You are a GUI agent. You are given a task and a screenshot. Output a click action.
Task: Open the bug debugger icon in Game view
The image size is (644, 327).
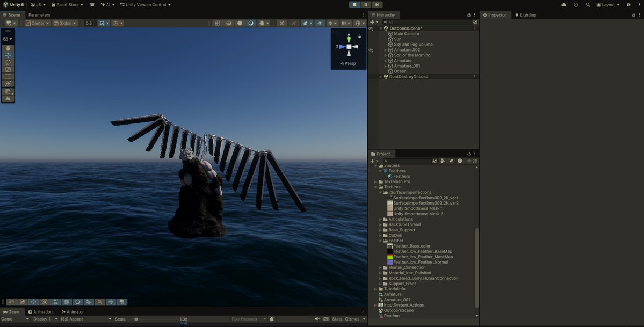click(271, 319)
